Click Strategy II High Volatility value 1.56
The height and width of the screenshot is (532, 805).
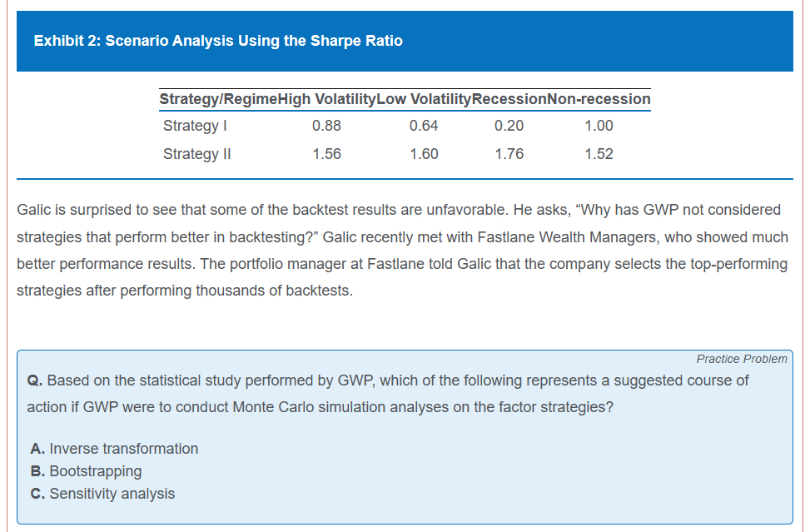click(x=326, y=154)
